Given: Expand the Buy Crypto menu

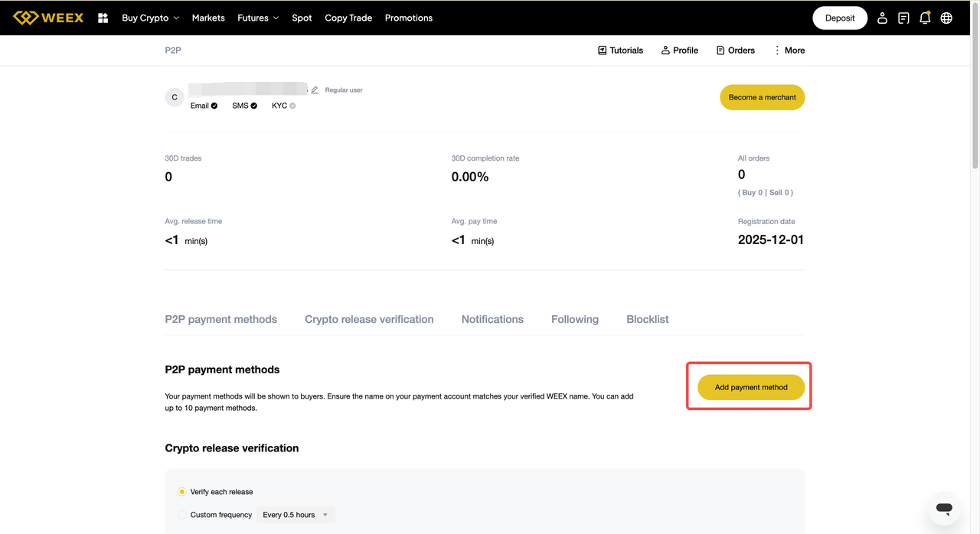Looking at the screenshot, I should point(150,18).
